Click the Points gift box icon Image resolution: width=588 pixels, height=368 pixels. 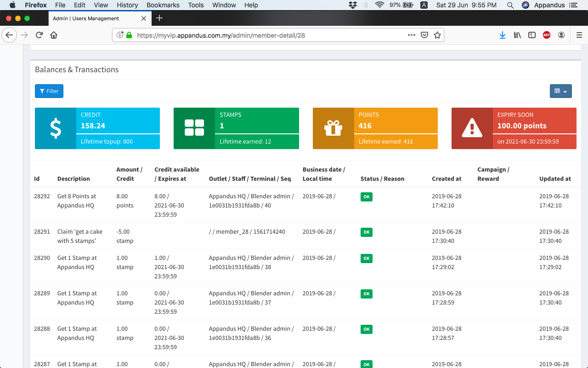[x=334, y=128]
